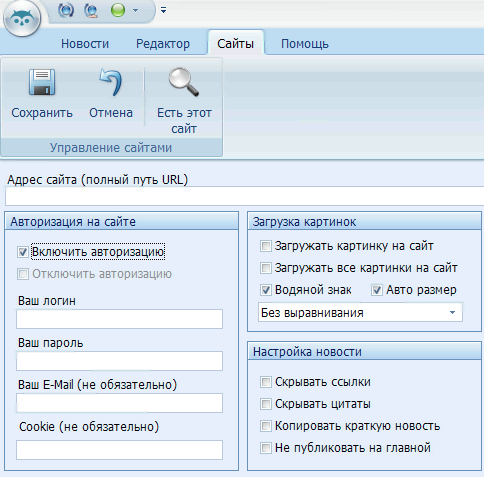Screen dimensions: 484x477
Task: Click the Отмена undo arrow icon
Action: [x=111, y=82]
